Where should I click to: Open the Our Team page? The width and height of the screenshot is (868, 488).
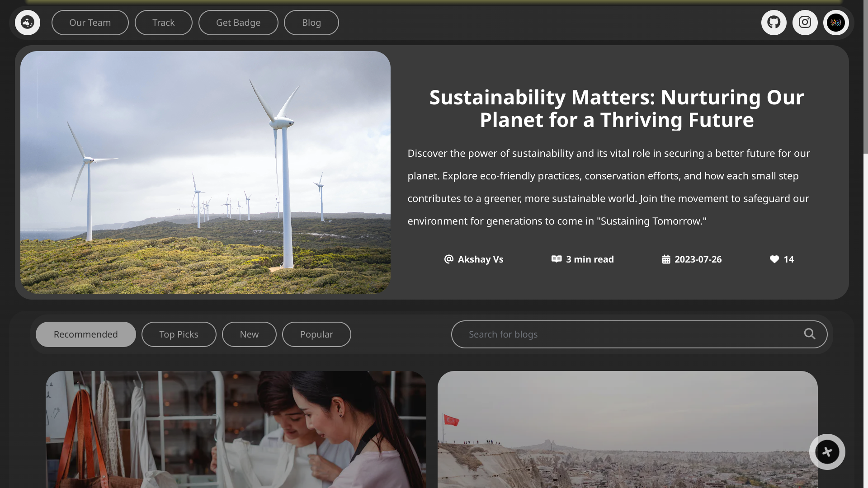[x=90, y=23]
